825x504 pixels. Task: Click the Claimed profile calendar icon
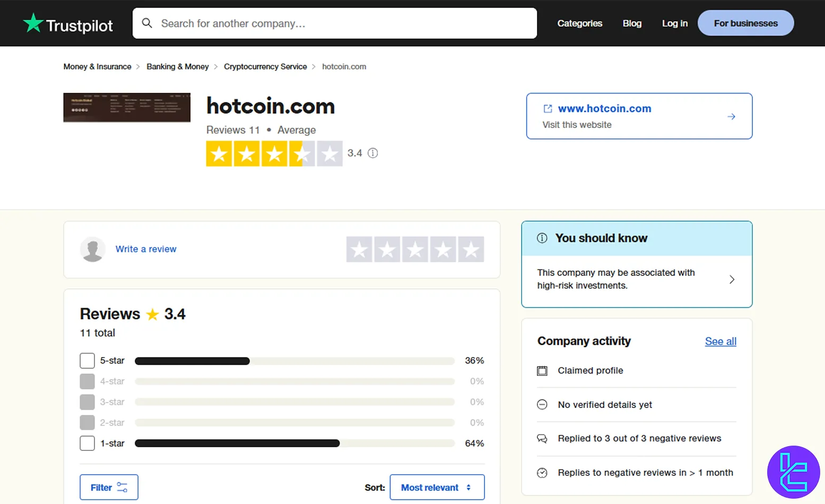coord(542,371)
